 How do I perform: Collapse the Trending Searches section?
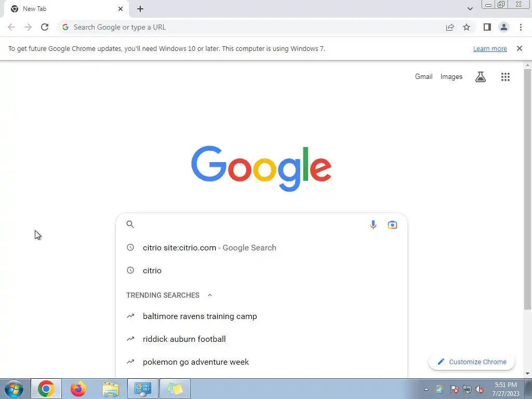coord(210,295)
